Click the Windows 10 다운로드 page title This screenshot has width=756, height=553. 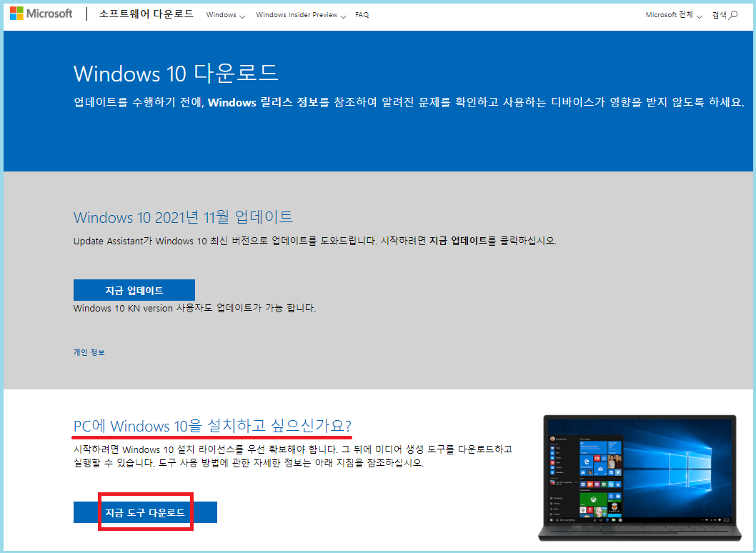pos(176,74)
